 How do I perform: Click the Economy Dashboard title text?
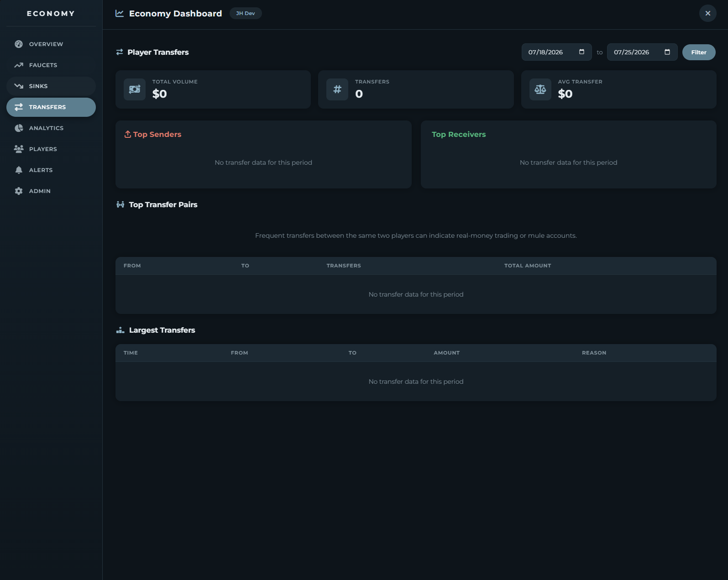(x=176, y=13)
